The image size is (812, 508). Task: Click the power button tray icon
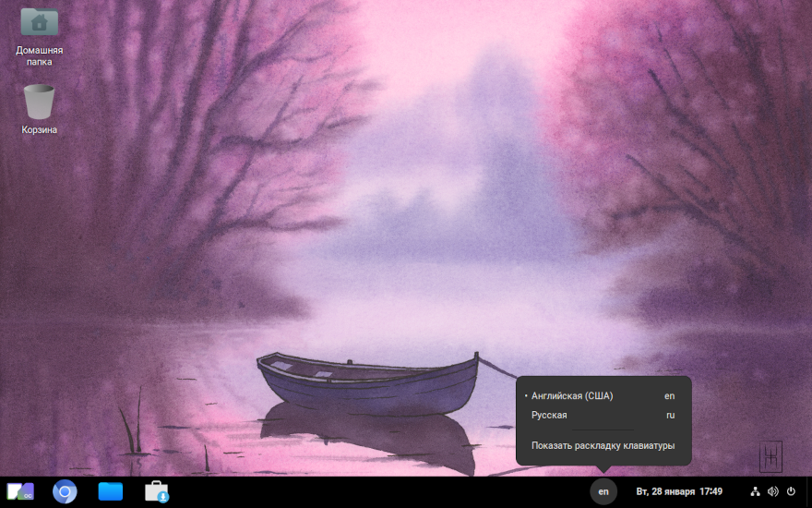pos(791,491)
